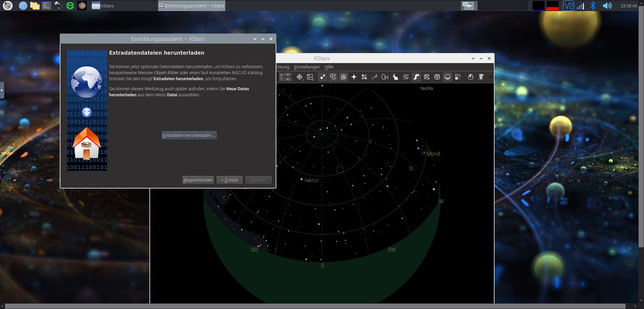Viewport: 644px width, 309px height.
Task: Switch to the KStars taskbar entry
Action: (x=103, y=6)
